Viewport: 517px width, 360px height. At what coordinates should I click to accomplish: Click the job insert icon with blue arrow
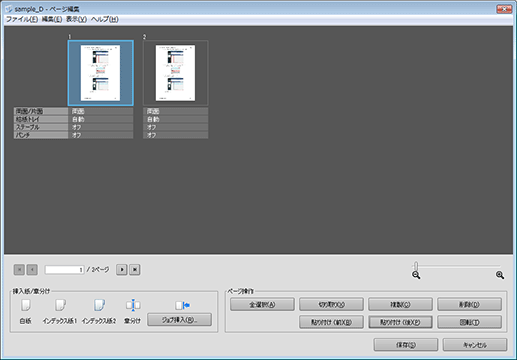[182, 305]
